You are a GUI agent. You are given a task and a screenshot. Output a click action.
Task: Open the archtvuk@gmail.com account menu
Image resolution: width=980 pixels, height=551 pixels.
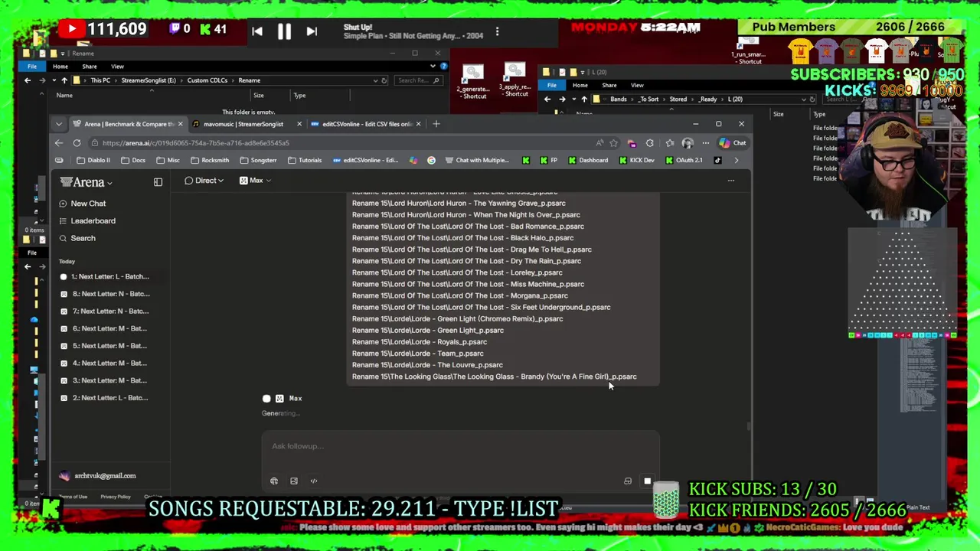tap(98, 476)
